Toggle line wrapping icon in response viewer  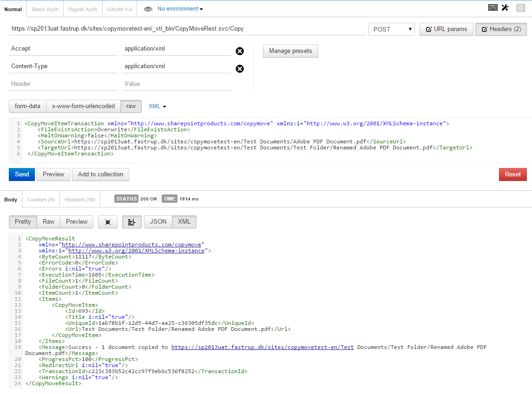[x=131, y=222]
